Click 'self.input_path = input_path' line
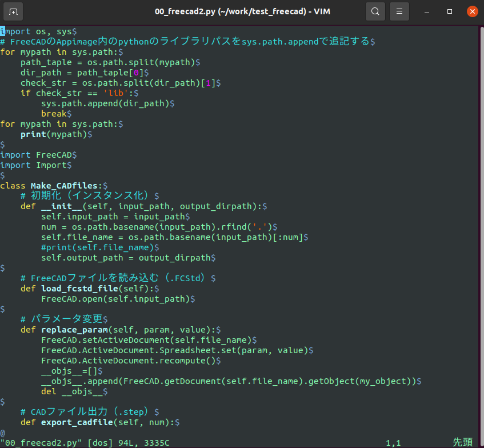Viewport: 484px width, 448px height. tap(115, 217)
